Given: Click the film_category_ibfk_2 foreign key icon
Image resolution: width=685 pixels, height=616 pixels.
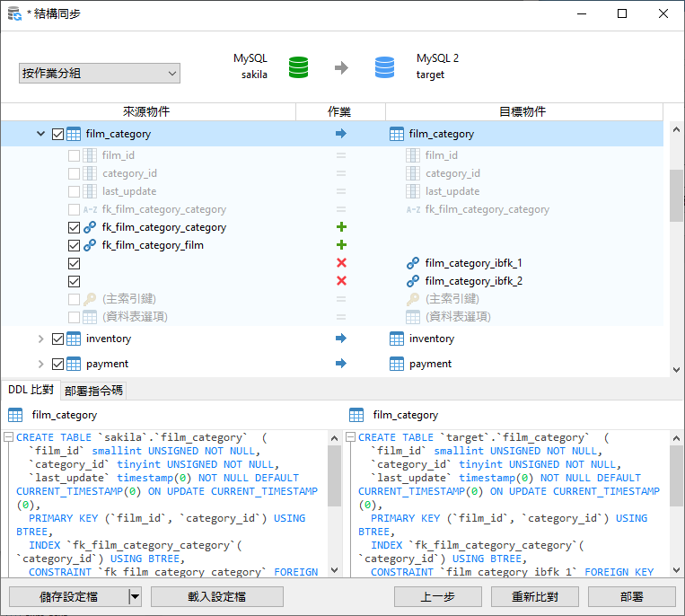Looking at the screenshot, I should [413, 281].
